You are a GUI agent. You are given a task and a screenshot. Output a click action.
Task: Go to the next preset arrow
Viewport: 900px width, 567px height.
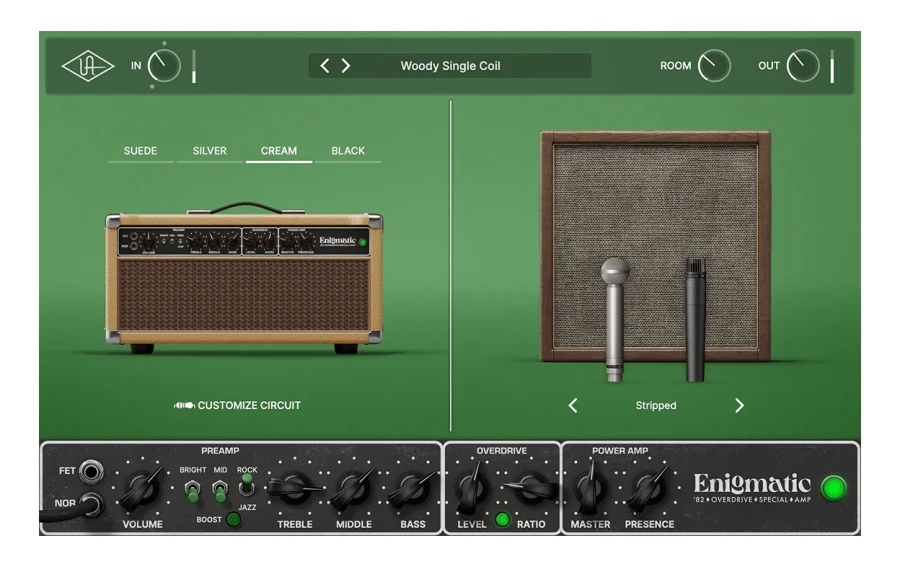[x=346, y=66]
